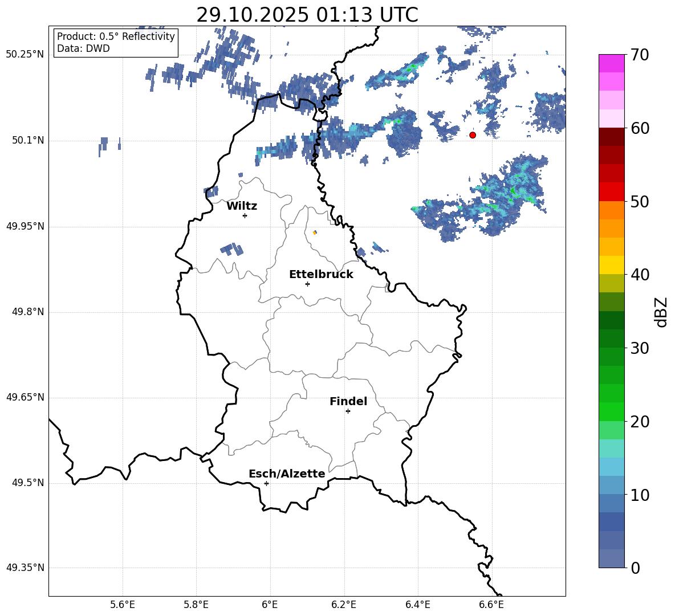Click the title '29.10.2025 01:13 UTC'
The image size is (675, 616).
click(x=307, y=15)
